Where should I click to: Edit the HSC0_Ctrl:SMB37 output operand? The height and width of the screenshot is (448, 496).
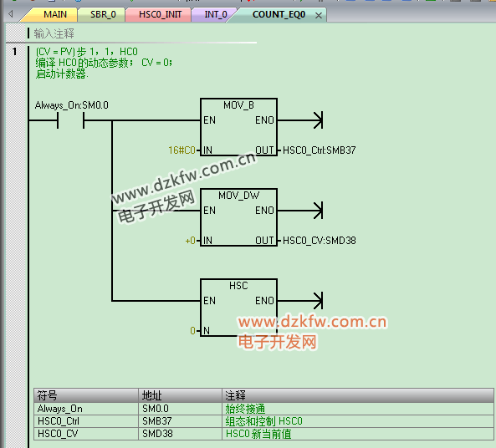pos(320,150)
